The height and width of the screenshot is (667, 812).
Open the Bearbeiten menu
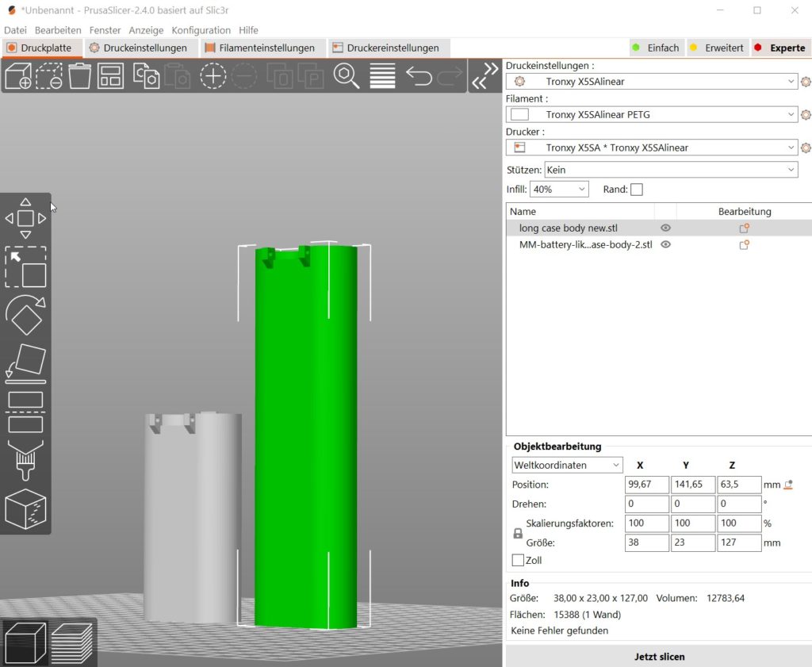point(58,30)
